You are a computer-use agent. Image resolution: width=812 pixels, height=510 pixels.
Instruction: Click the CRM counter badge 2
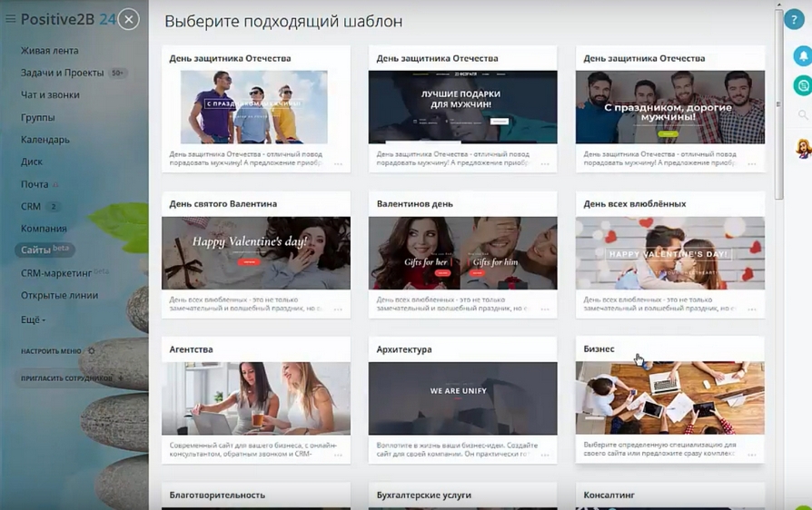[53, 206]
